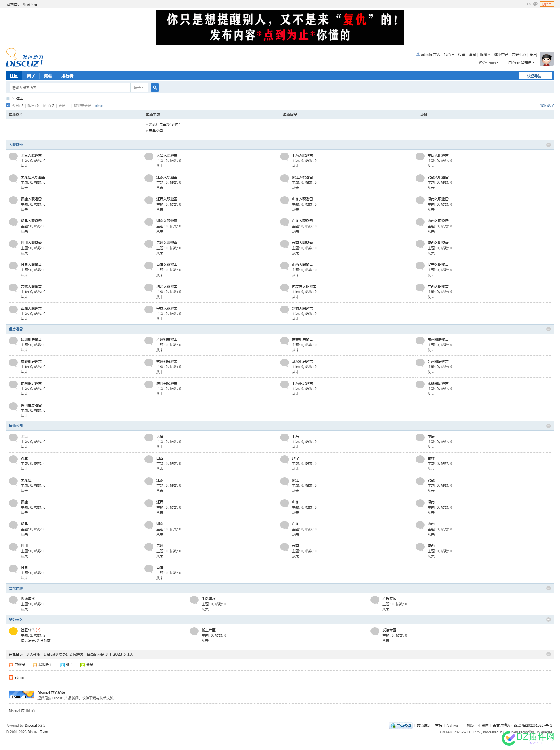
Task: Click the admin profile icon in header
Action: 418,54
